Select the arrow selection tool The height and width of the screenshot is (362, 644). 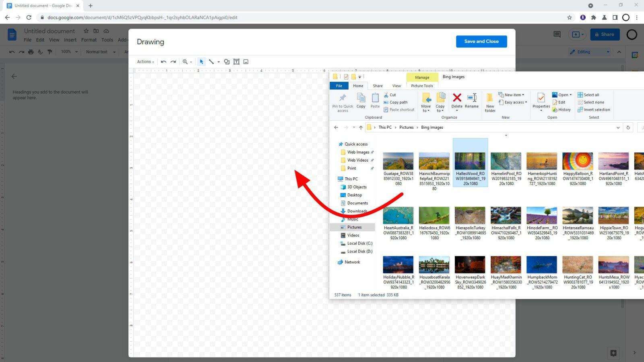(x=201, y=62)
